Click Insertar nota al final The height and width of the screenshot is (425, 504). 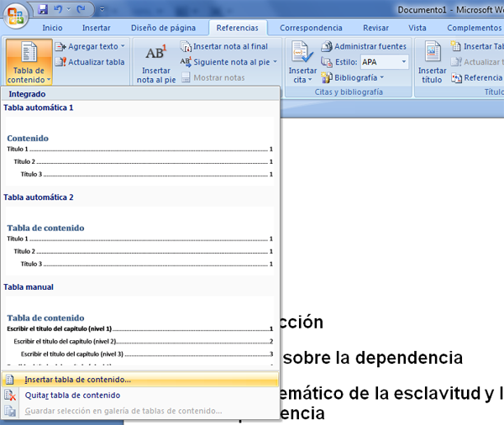230,46
